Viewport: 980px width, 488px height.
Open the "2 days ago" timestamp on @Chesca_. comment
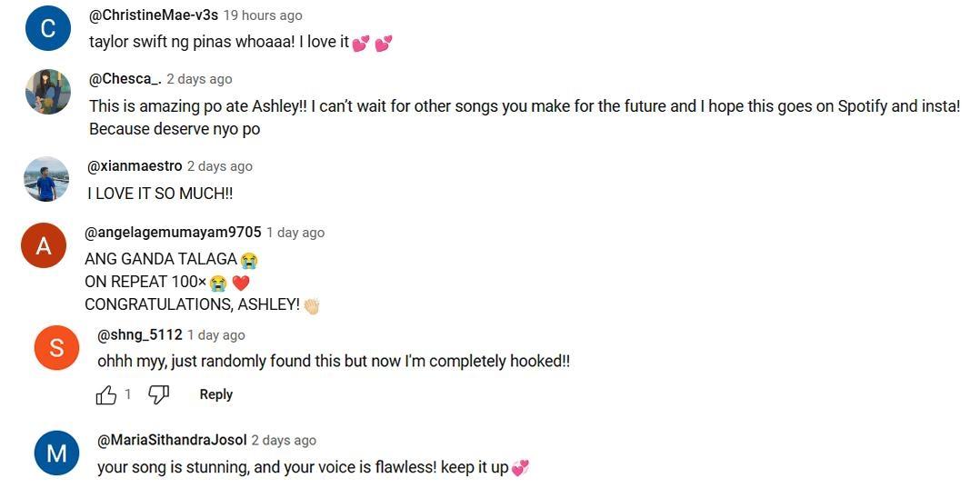click(199, 79)
